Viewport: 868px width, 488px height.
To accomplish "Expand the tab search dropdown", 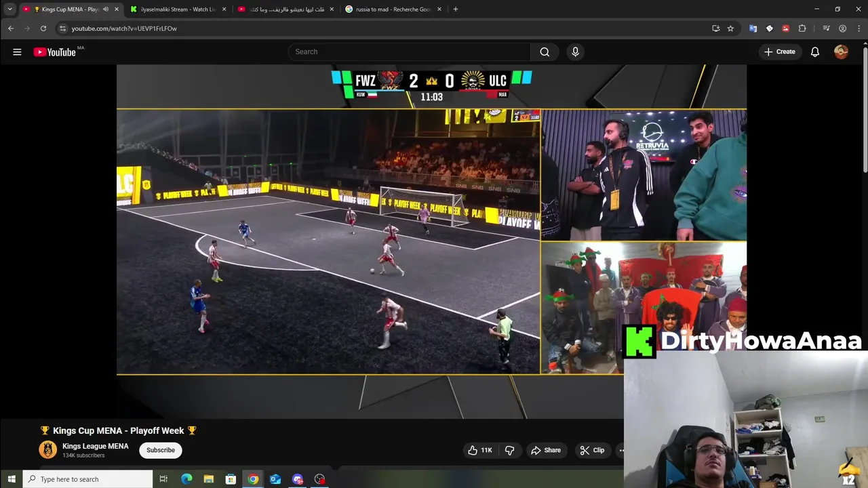I will pyautogui.click(x=9, y=9).
